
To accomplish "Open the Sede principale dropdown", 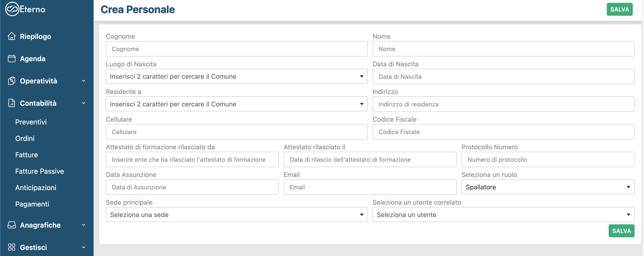I will pyautogui.click(x=236, y=215).
